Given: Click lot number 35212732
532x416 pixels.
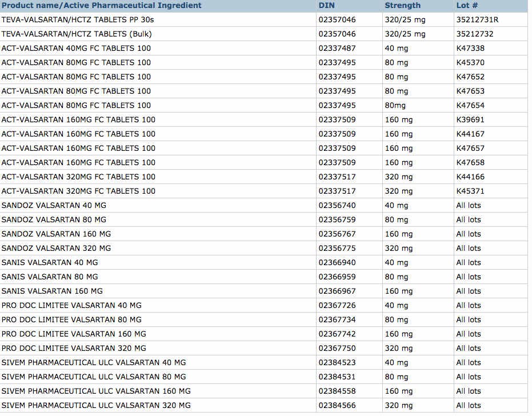Looking at the screenshot, I should pos(475,34).
